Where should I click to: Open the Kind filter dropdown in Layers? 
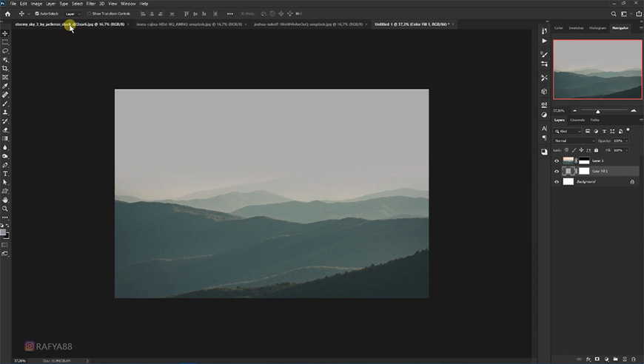(x=568, y=131)
